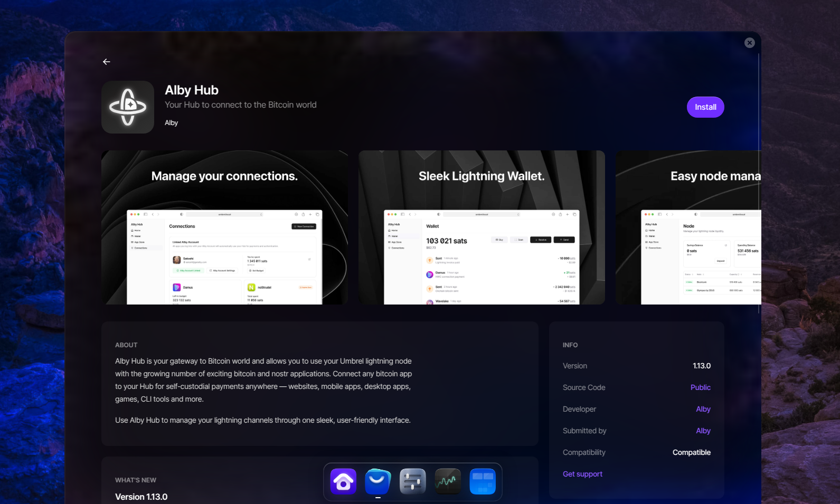Viewport: 840px width, 504px height.
Task: View the 'Easy node management' screenshot
Action: (x=688, y=227)
